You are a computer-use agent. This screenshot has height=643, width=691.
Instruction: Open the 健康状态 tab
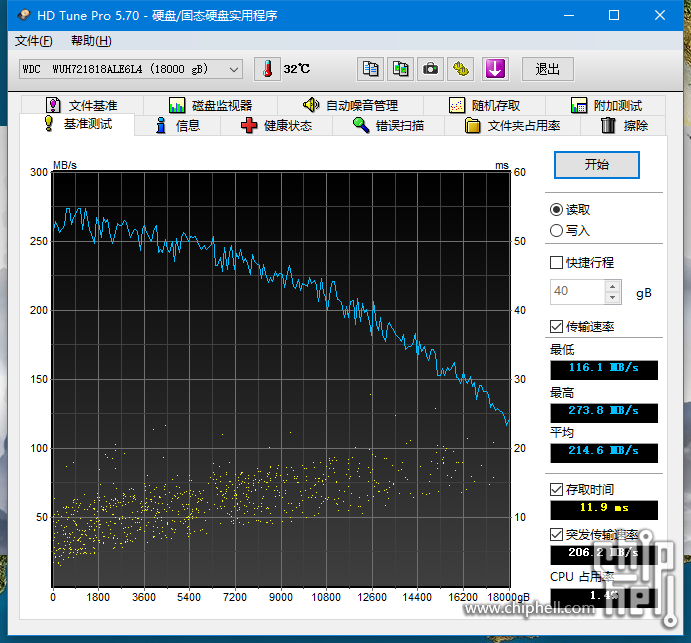(x=276, y=126)
